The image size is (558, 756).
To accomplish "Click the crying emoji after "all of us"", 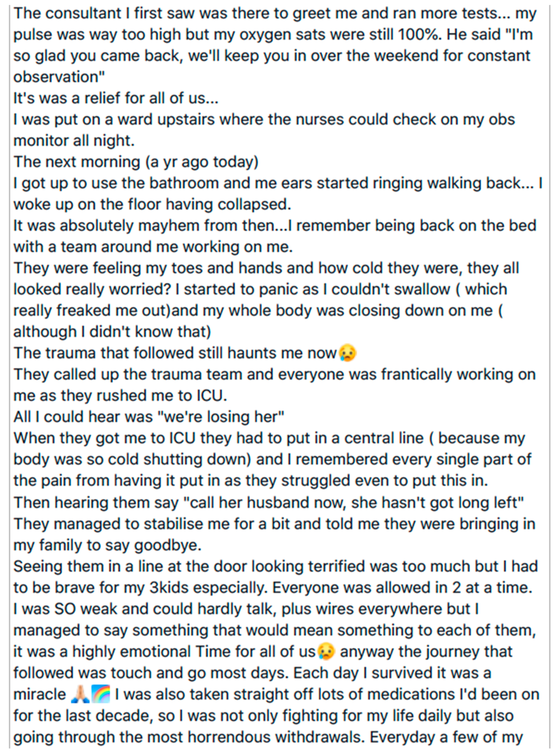I will [326, 651].
